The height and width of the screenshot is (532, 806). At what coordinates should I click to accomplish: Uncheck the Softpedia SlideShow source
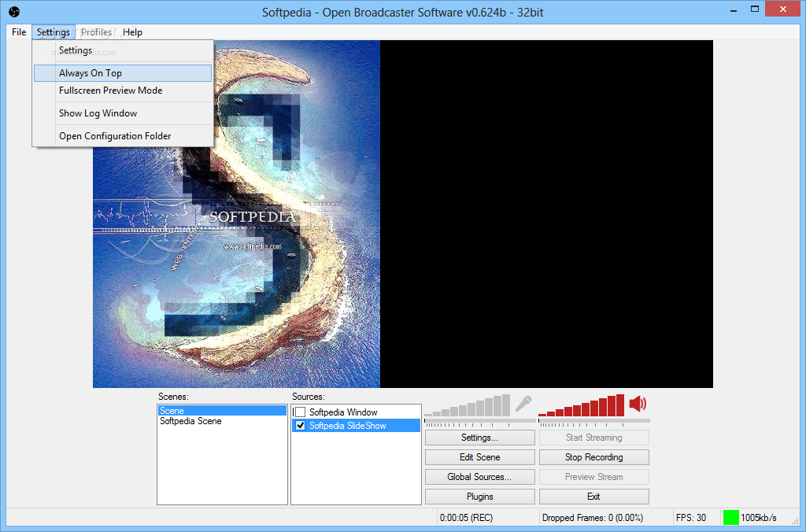(x=300, y=426)
